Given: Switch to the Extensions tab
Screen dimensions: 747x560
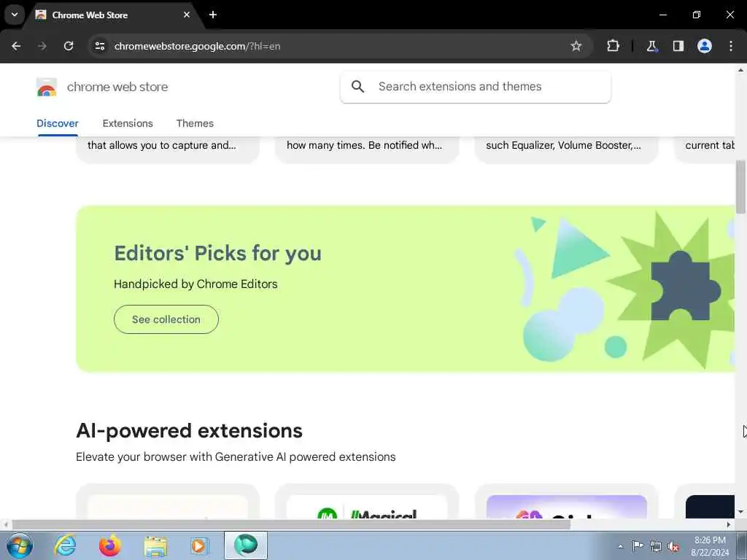Looking at the screenshot, I should click(128, 123).
